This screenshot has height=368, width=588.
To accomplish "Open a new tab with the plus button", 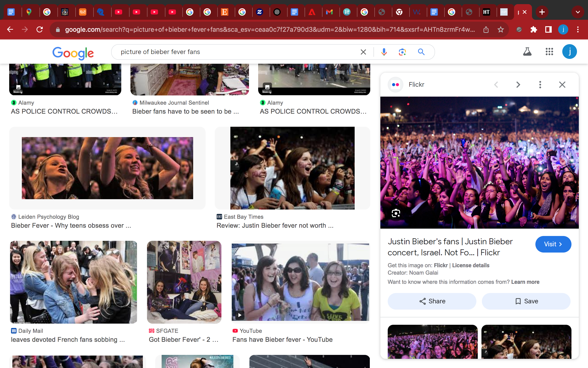I will 542,12.
